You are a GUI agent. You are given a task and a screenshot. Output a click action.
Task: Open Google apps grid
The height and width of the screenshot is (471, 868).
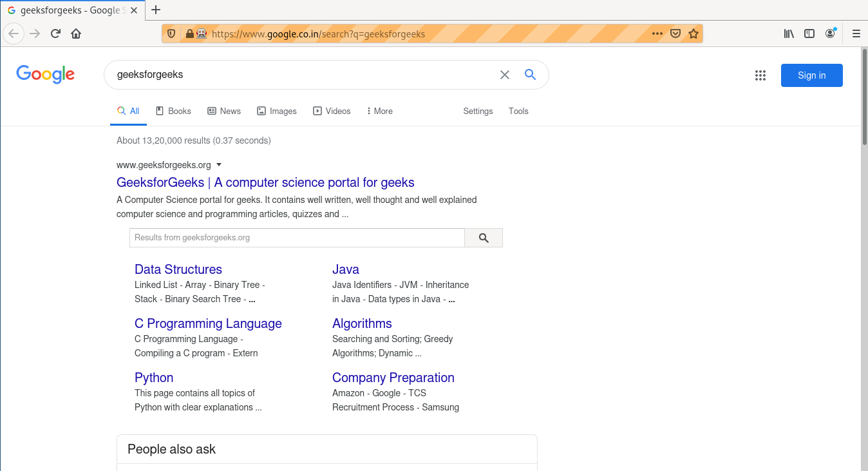(760, 75)
